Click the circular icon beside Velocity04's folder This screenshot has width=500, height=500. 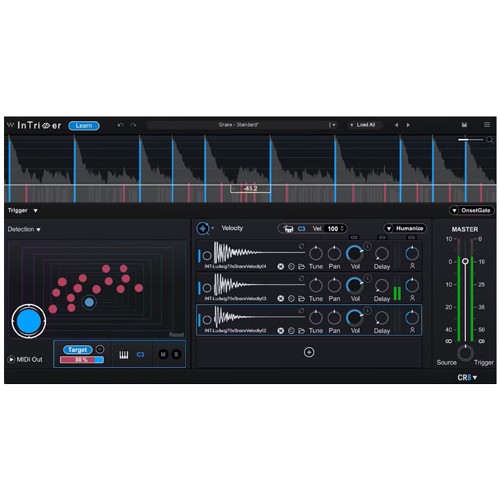291,267
